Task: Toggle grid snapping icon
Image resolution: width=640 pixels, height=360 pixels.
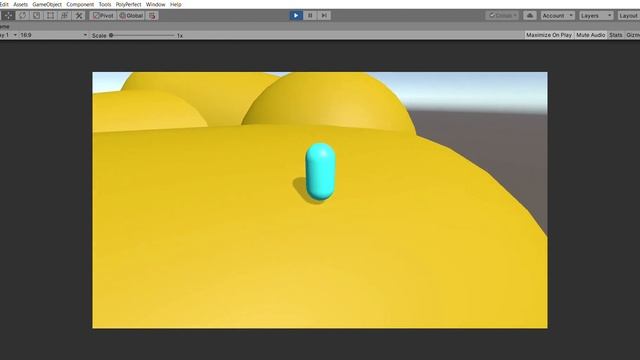Action: [153, 16]
